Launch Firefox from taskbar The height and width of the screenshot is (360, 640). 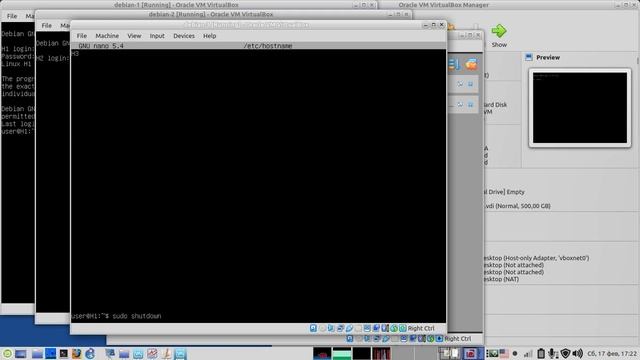tap(76, 353)
